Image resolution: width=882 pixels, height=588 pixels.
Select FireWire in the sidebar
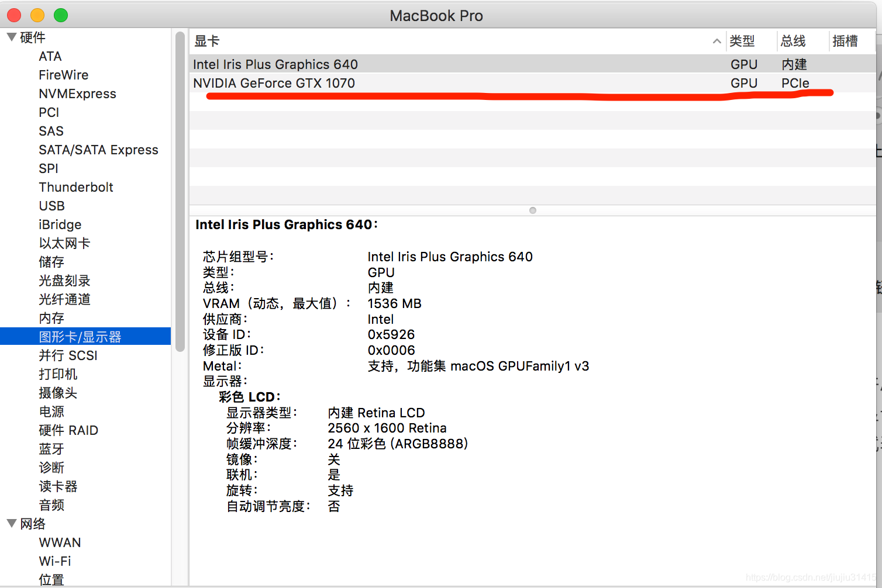coord(64,75)
